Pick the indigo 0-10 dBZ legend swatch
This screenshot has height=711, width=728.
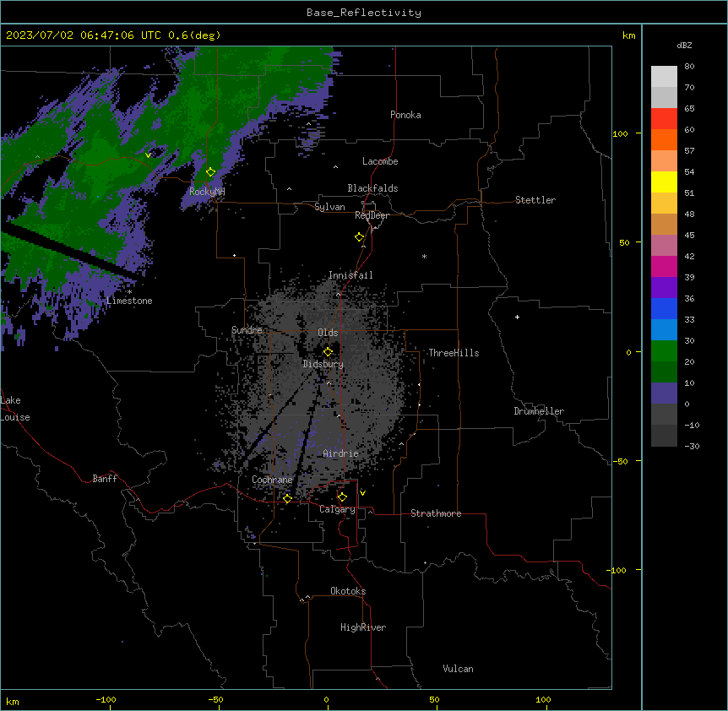(x=664, y=393)
